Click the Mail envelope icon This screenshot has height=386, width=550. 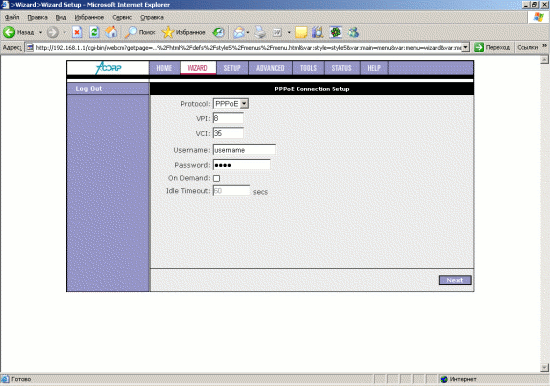coord(239,33)
